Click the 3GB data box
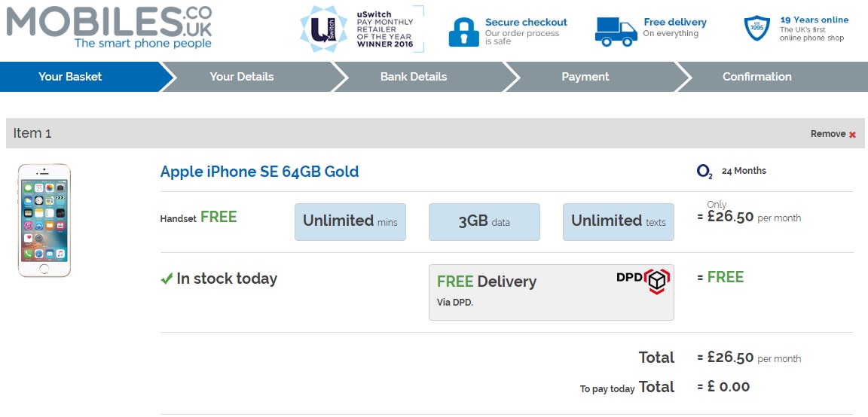Image resolution: width=868 pixels, height=417 pixels. coord(484,221)
